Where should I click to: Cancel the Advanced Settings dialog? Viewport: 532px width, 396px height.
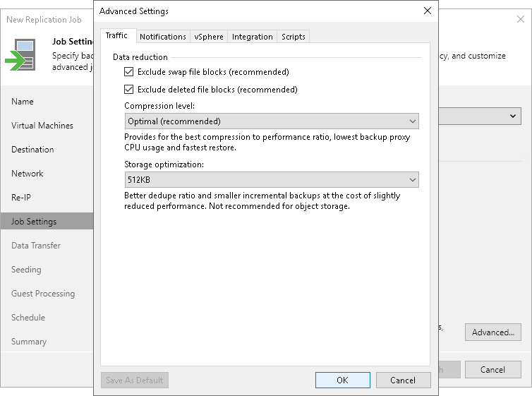click(403, 380)
